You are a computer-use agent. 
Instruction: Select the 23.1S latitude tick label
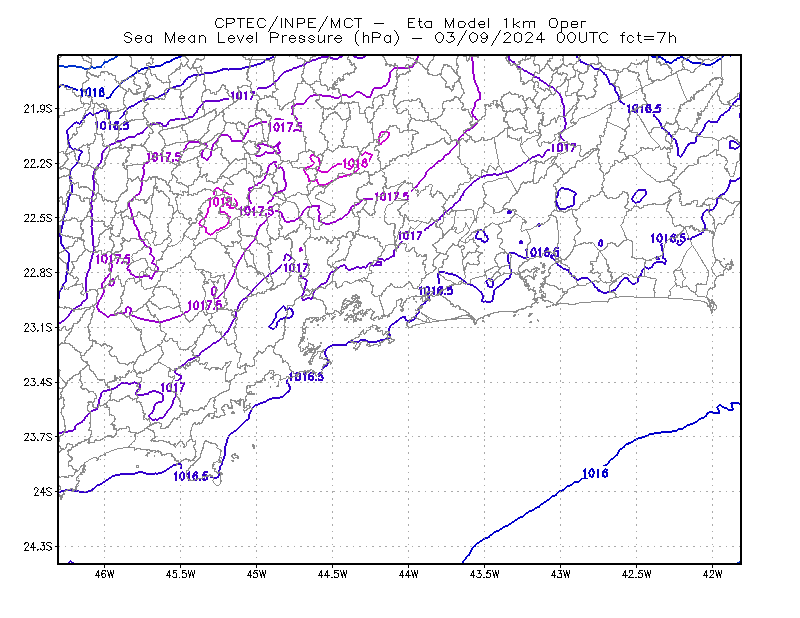[x=38, y=327]
